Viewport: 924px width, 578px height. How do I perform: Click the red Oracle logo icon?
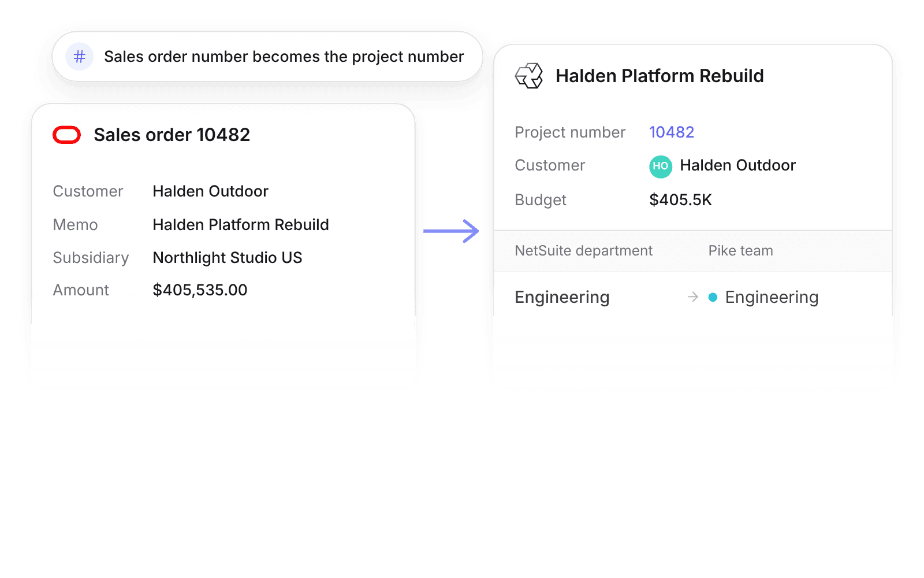pos(67,135)
